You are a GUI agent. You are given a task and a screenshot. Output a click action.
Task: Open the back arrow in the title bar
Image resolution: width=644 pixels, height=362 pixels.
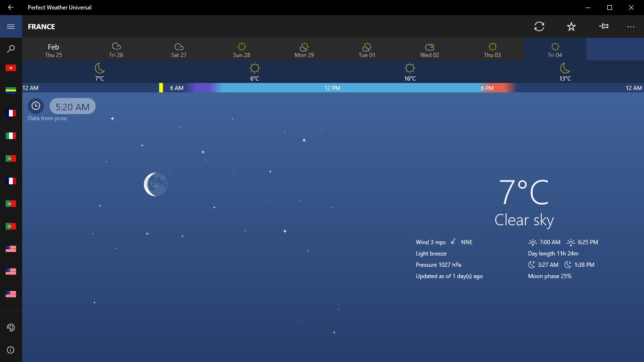(x=9, y=7)
